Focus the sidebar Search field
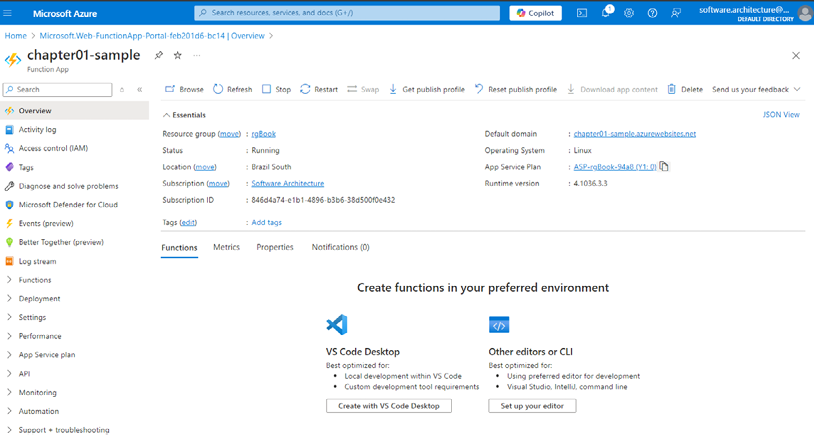Image resolution: width=814 pixels, height=442 pixels. 57,89
